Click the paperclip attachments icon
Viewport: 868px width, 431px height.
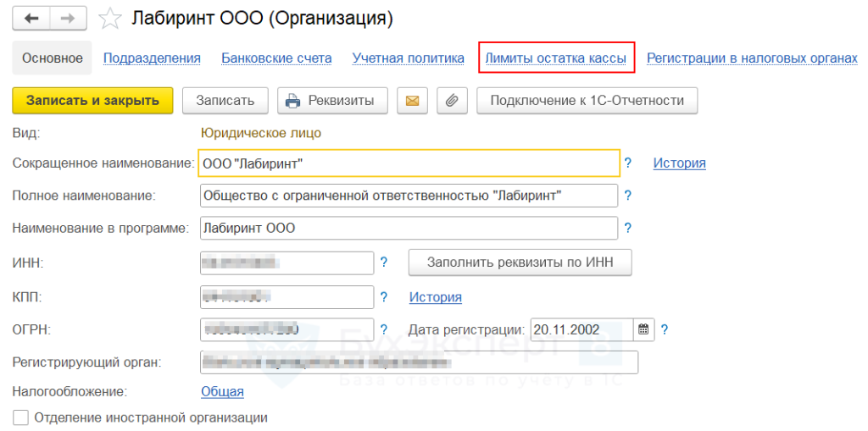point(452,101)
